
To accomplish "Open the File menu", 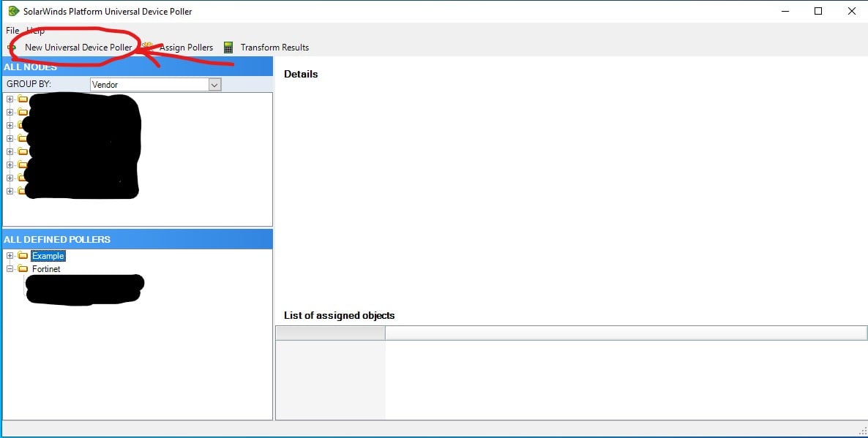I will 12,31.
